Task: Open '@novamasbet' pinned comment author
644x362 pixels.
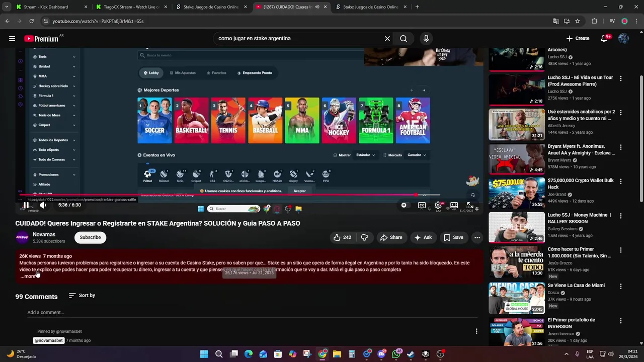Action: (48, 340)
